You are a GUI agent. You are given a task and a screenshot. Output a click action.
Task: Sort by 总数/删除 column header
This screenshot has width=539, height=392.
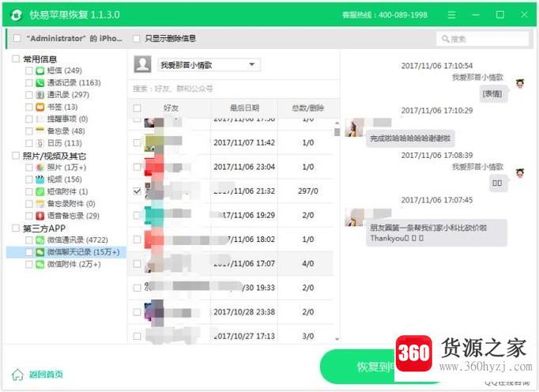[x=307, y=108]
